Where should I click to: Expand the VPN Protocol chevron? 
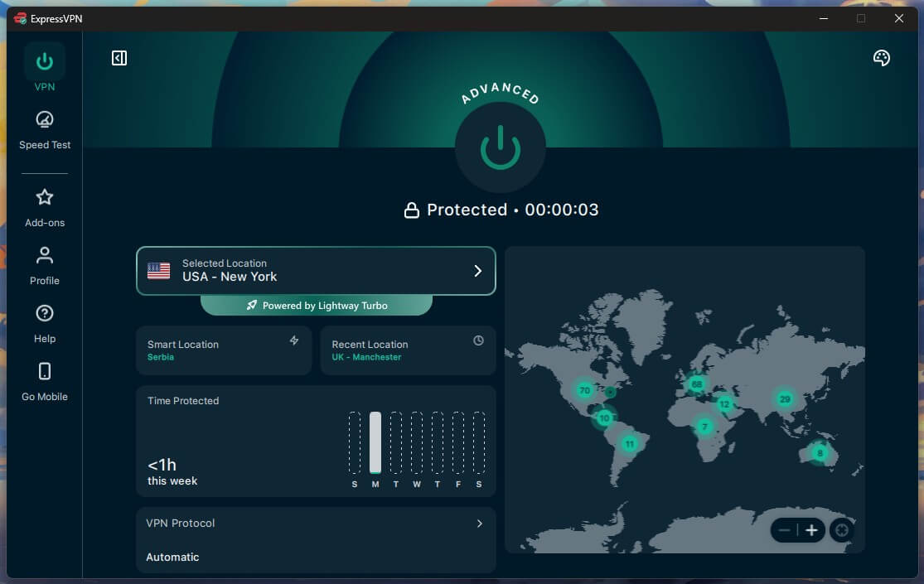[480, 524]
